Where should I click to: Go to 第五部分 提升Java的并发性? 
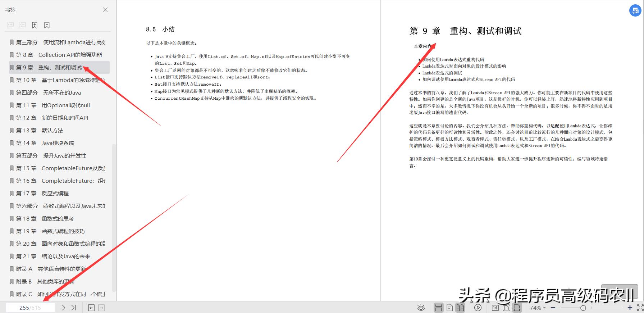[59, 156]
